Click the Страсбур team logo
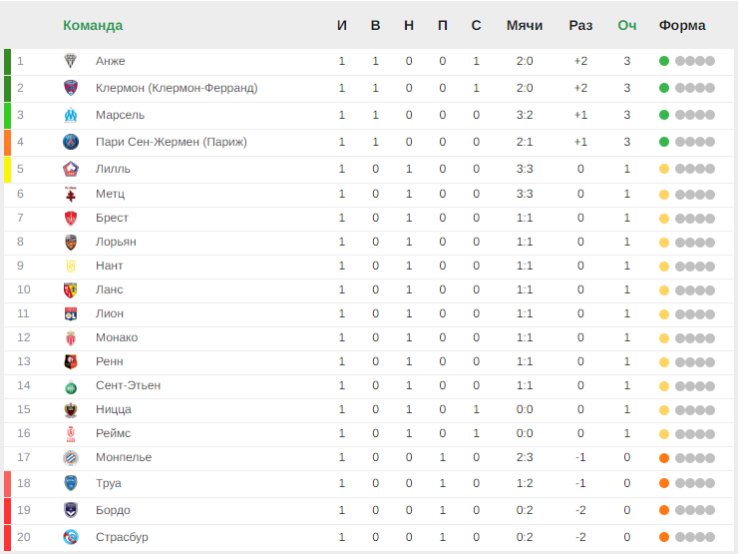Image resolution: width=740 pixels, height=554 pixels. coord(70,537)
